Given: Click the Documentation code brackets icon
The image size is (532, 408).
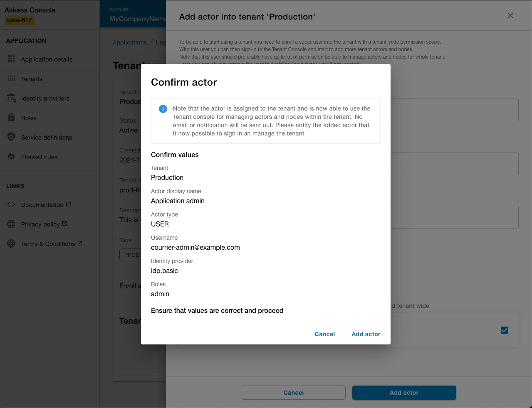Looking at the screenshot, I should 12,204.
